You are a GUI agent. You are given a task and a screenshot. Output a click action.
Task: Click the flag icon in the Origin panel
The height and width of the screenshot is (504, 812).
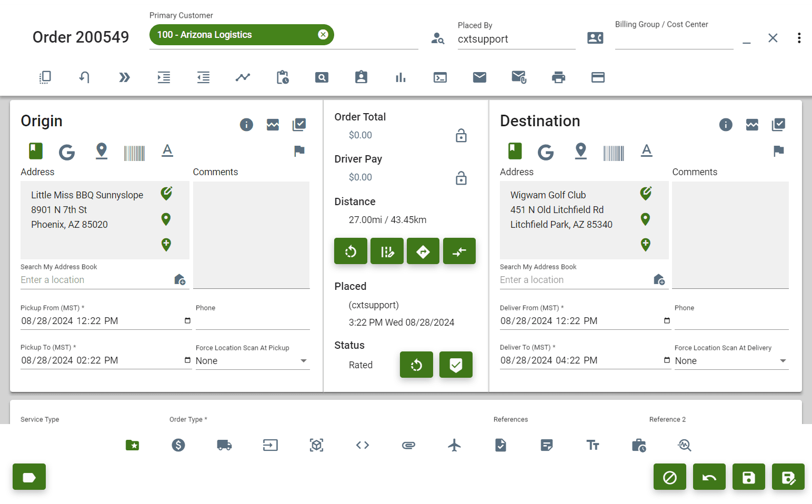pyautogui.click(x=299, y=152)
